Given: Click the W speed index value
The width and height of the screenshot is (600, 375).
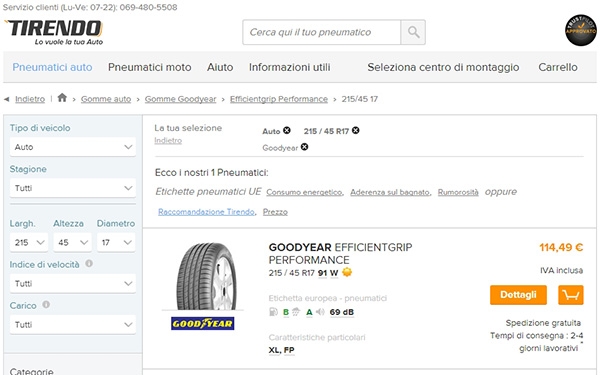Looking at the screenshot, I should coord(334,273).
